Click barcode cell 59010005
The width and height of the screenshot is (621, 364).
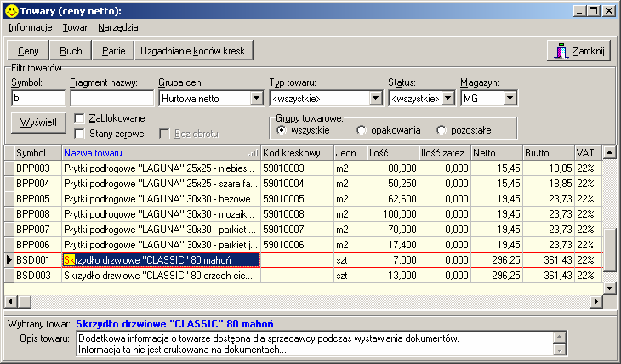point(297,199)
